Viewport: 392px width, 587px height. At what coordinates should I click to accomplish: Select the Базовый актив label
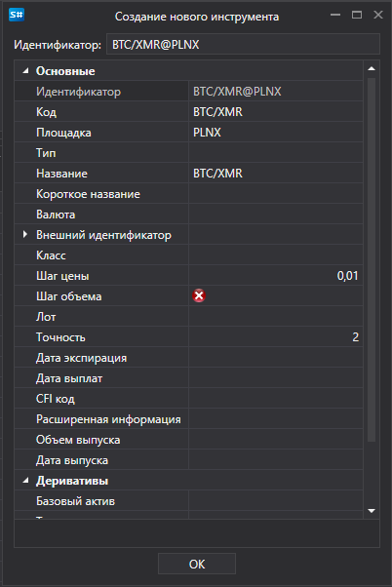tap(75, 501)
